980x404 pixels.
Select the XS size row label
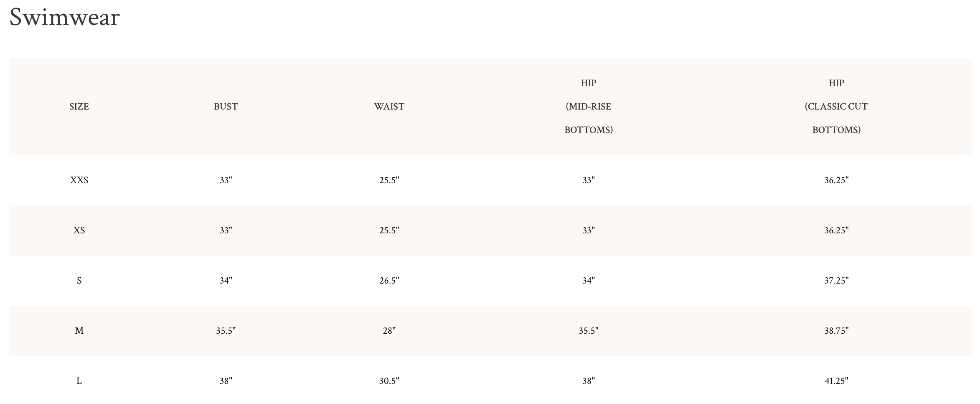[x=79, y=230]
